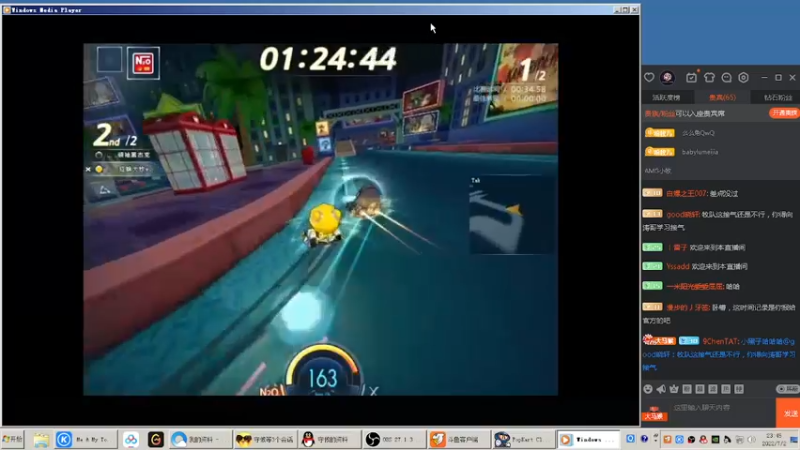Click the orange 发送 send button

tap(789, 413)
